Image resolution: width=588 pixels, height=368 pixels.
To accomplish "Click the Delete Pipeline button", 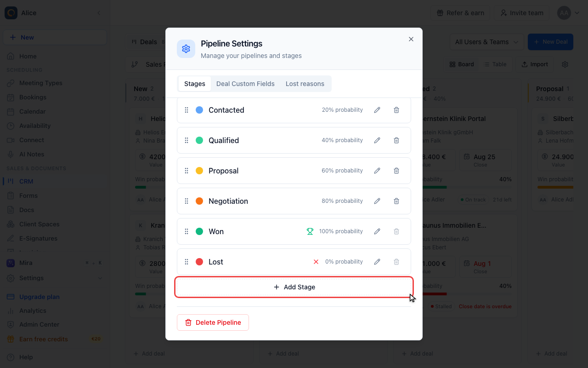I will [x=213, y=322].
